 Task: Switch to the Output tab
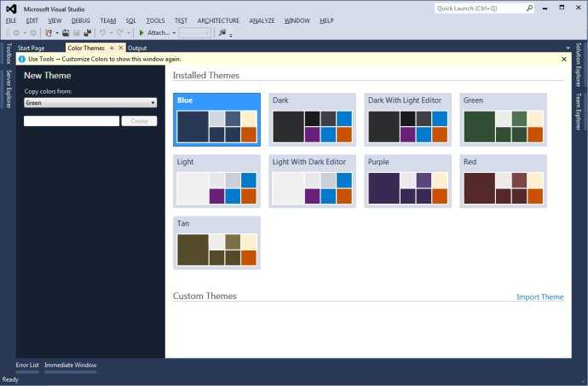click(x=137, y=48)
